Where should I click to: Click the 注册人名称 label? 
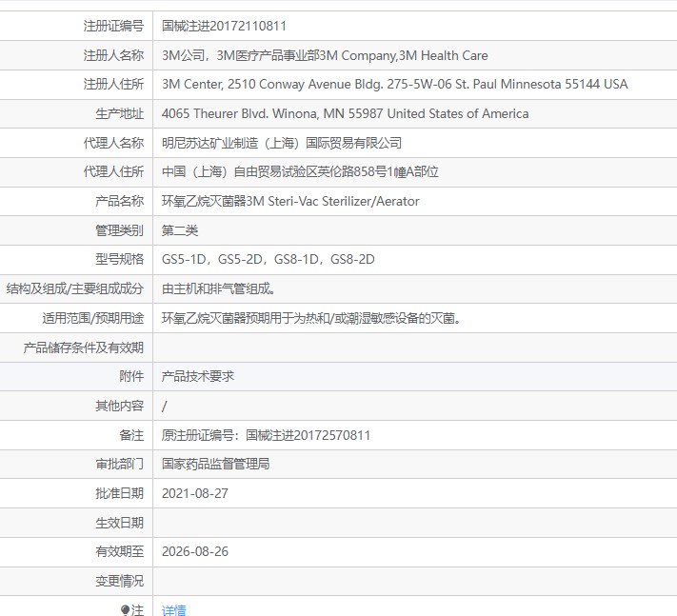[113, 55]
